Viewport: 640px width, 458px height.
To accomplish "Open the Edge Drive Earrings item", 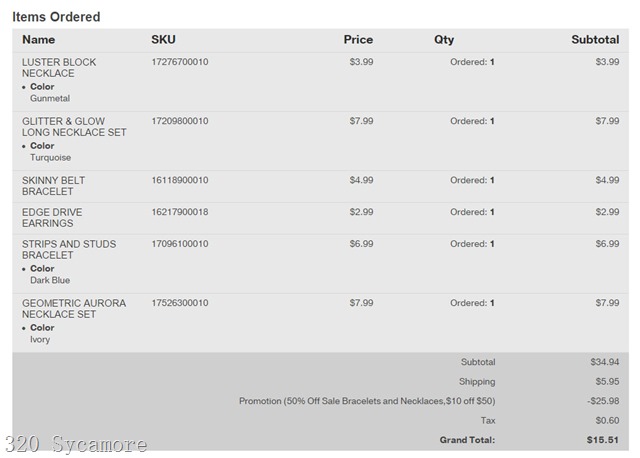I will click(x=52, y=218).
